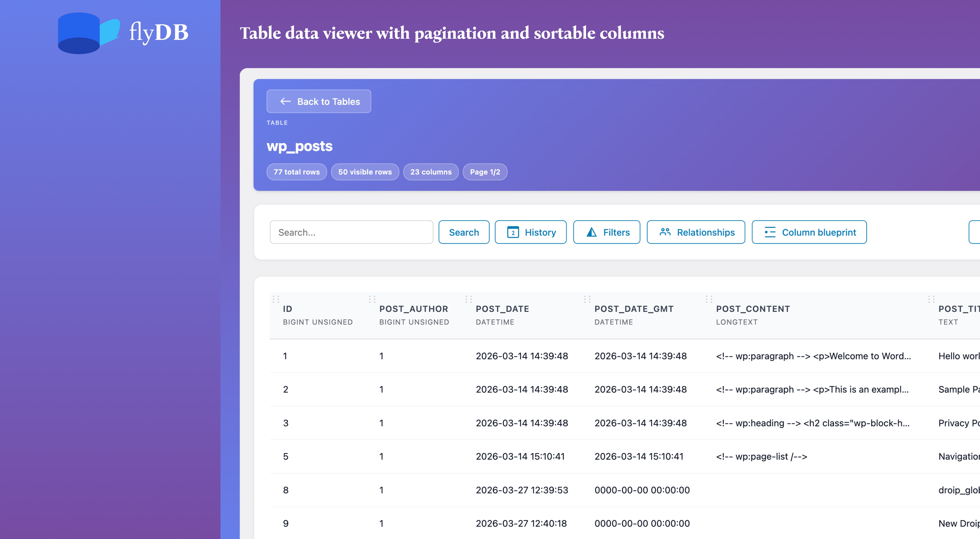Viewport: 980px width, 539px height.
Task: Open the wp_posts table title
Action: [300, 146]
